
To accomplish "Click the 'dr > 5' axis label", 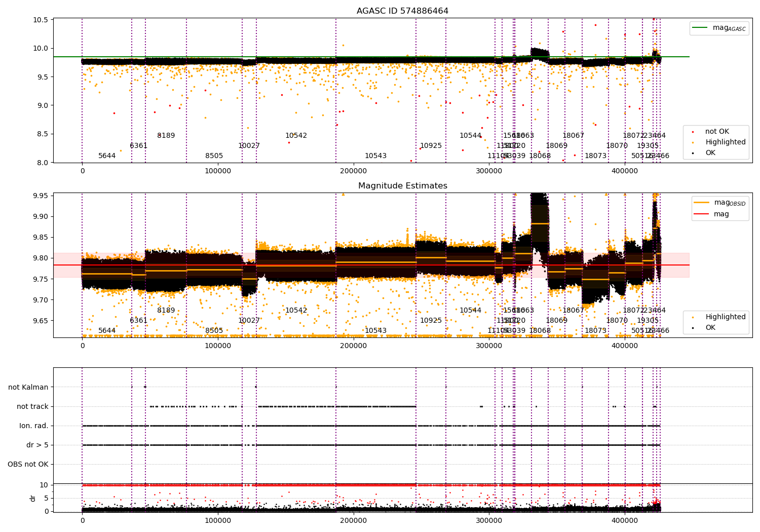I will tap(37, 445).
